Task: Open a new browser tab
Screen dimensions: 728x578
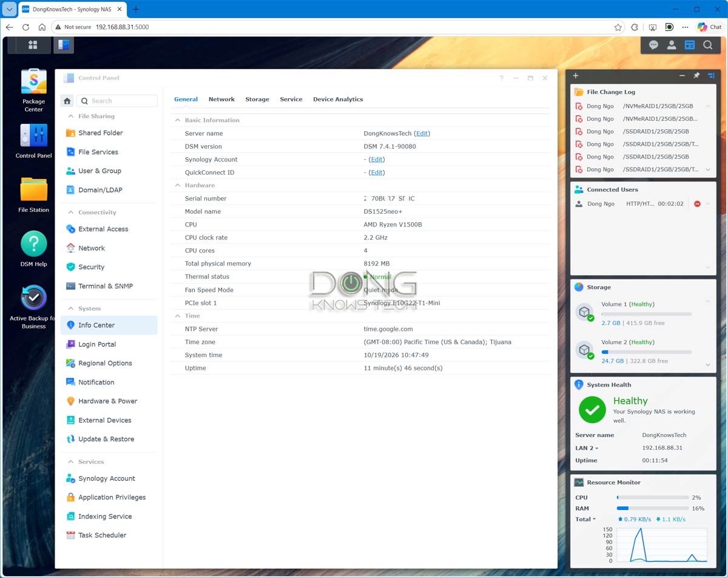Action: click(x=136, y=9)
